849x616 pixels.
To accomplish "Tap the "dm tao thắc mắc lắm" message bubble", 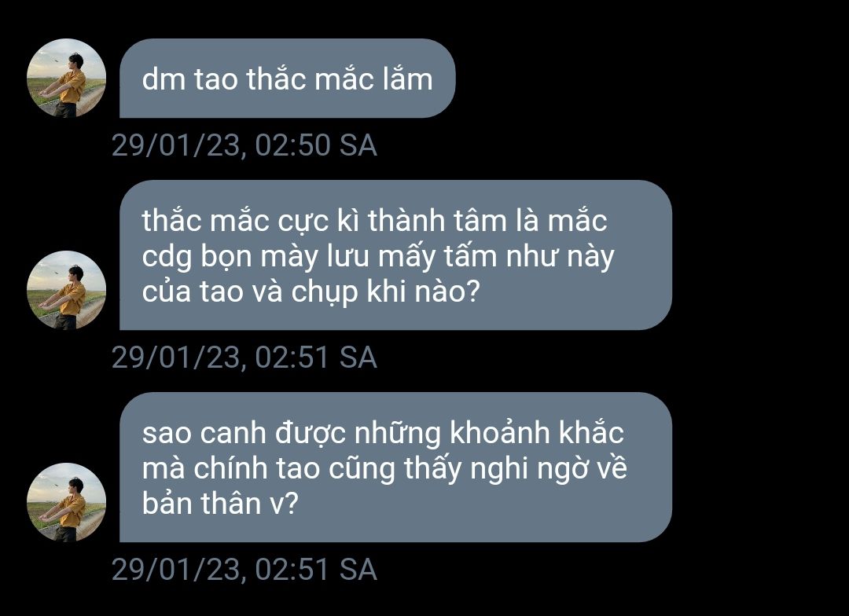I will tap(288, 78).
